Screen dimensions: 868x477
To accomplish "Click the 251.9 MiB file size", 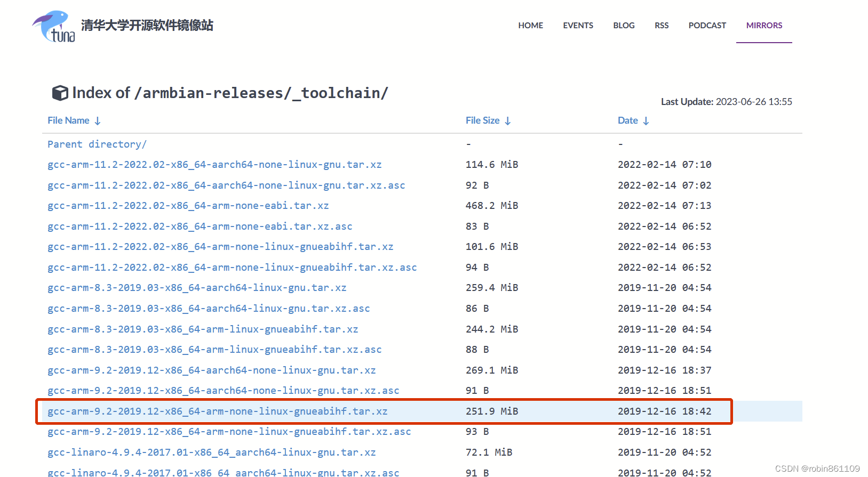I will tap(492, 411).
